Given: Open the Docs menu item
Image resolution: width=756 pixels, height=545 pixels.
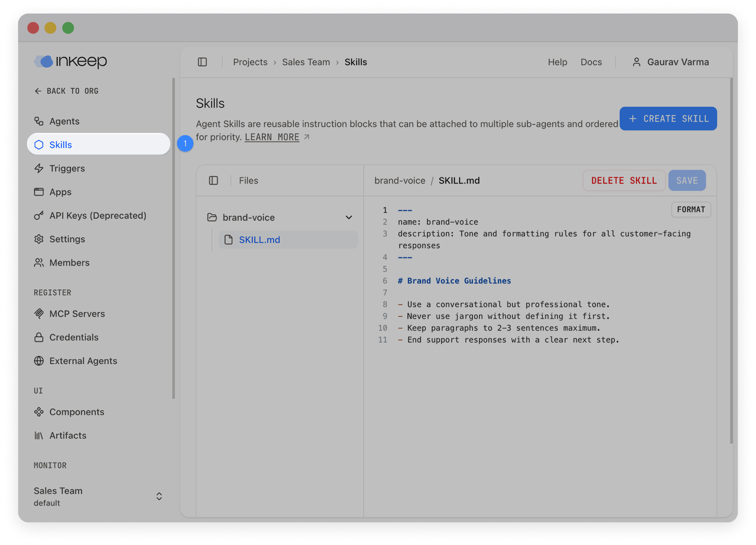Looking at the screenshot, I should (591, 62).
